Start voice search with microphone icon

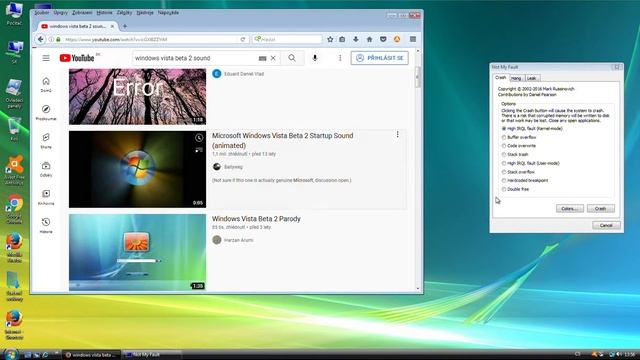(315, 58)
